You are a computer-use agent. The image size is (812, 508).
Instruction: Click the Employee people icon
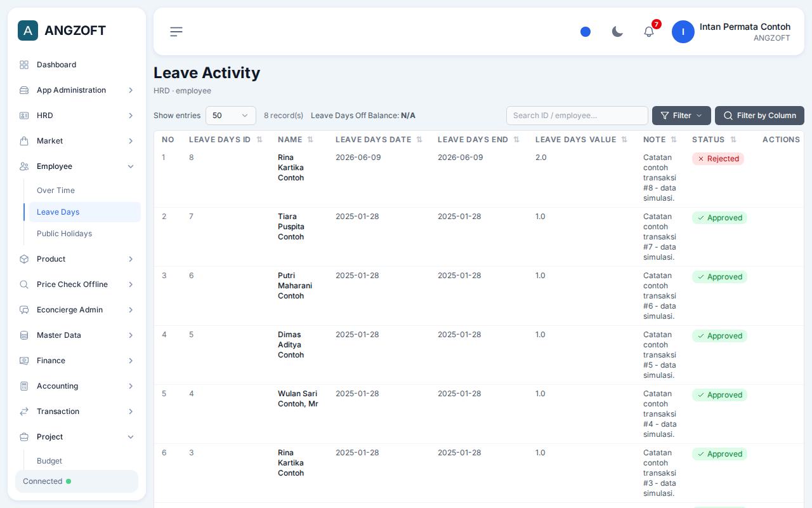[24, 166]
